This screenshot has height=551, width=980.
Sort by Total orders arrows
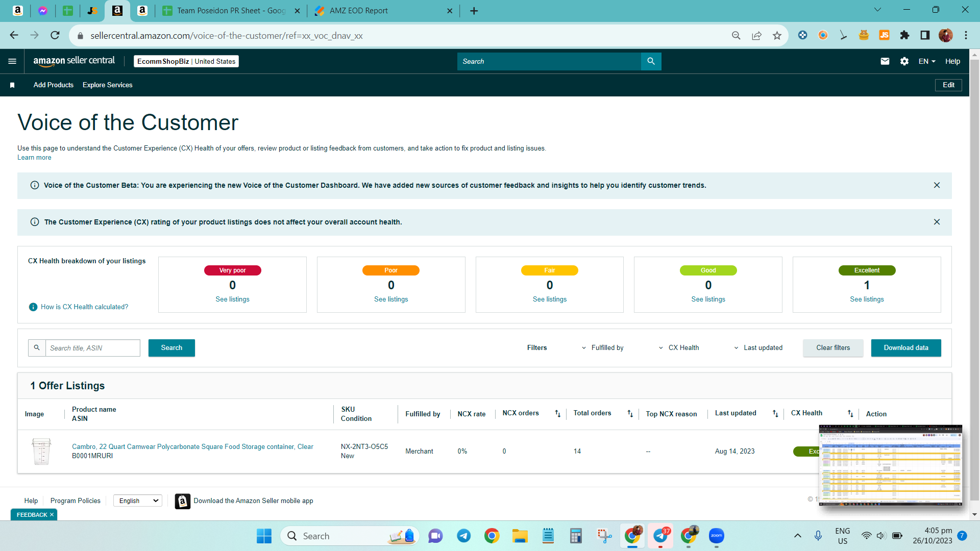pos(630,414)
